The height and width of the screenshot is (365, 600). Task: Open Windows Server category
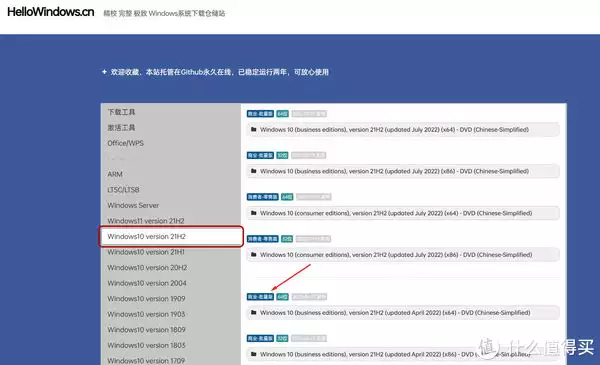pos(133,205)
